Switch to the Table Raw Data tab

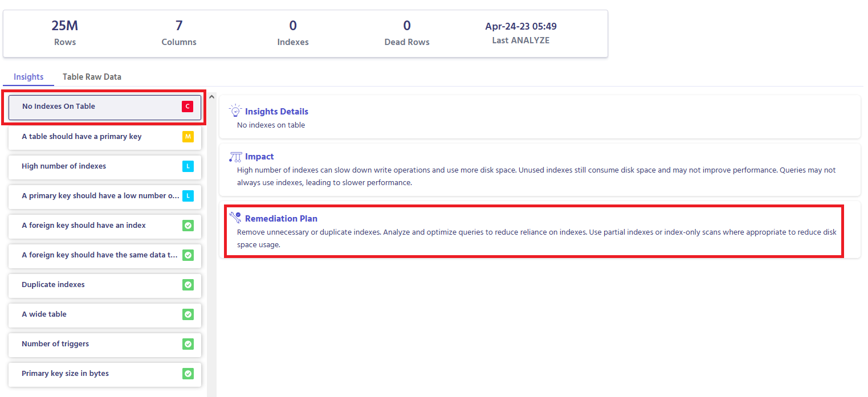pyautogui.click(x=92, y=77)
